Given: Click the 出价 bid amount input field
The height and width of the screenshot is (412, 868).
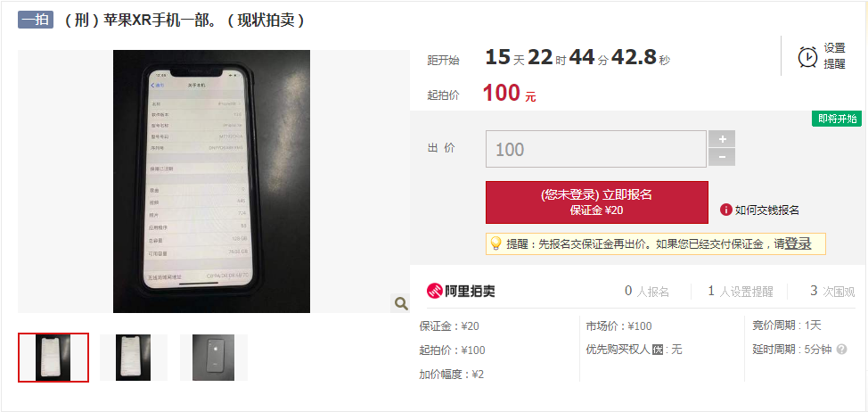Looking at the screenshot, I should click(x=596, y=149).
